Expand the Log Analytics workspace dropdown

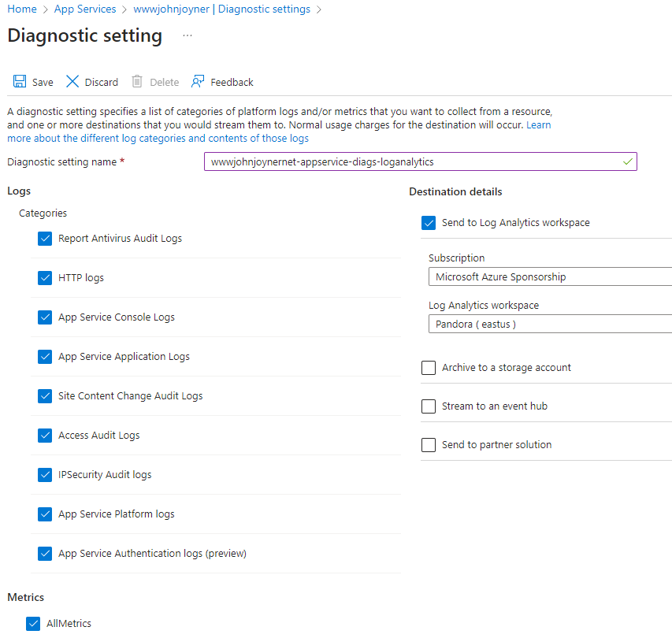coord(550,324)
